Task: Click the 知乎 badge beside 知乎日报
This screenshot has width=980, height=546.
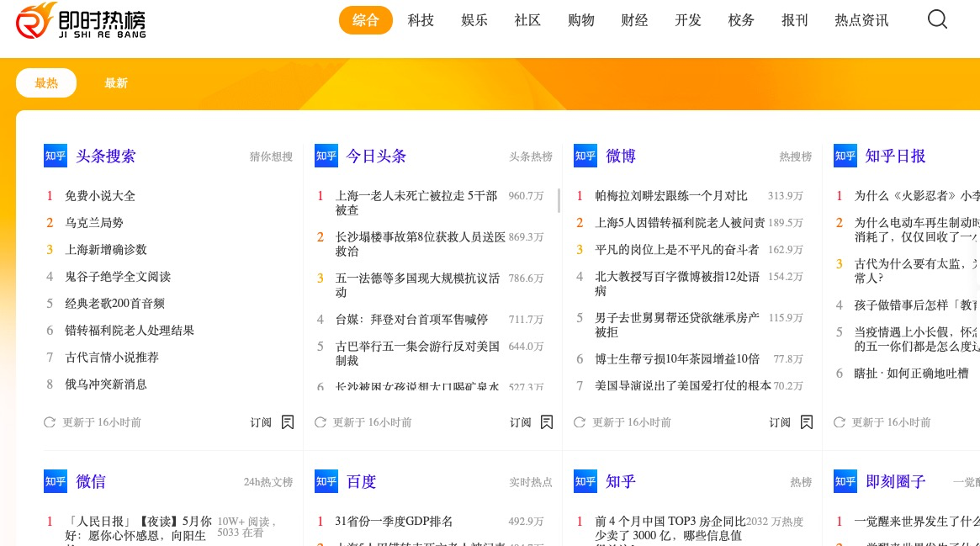Action: pyautogui.click(x=845, y=156)
